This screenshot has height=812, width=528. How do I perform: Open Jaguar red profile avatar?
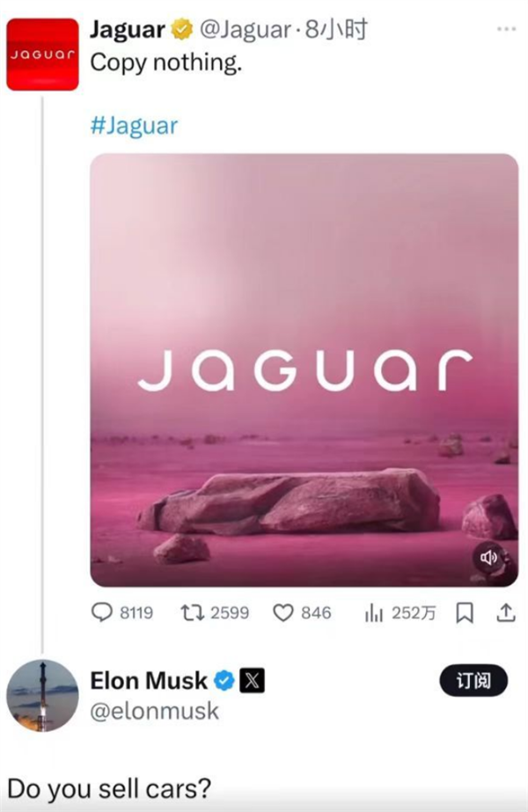pos(42,55)
